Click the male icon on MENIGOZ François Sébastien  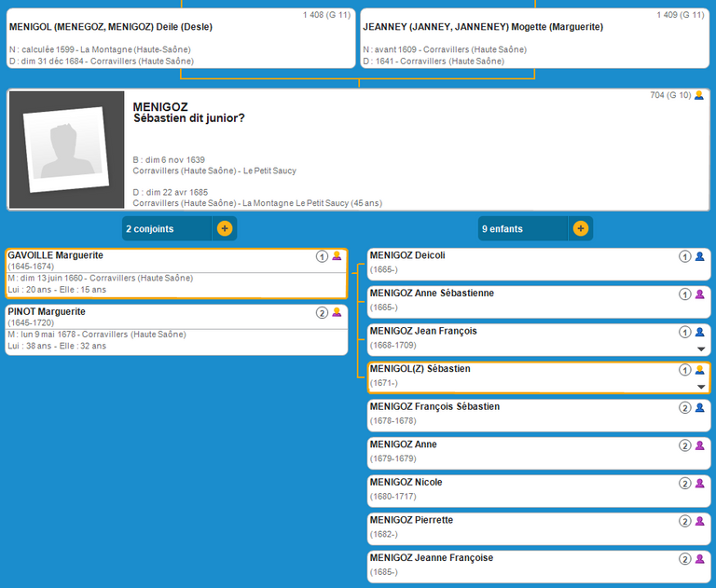[699, 407]
